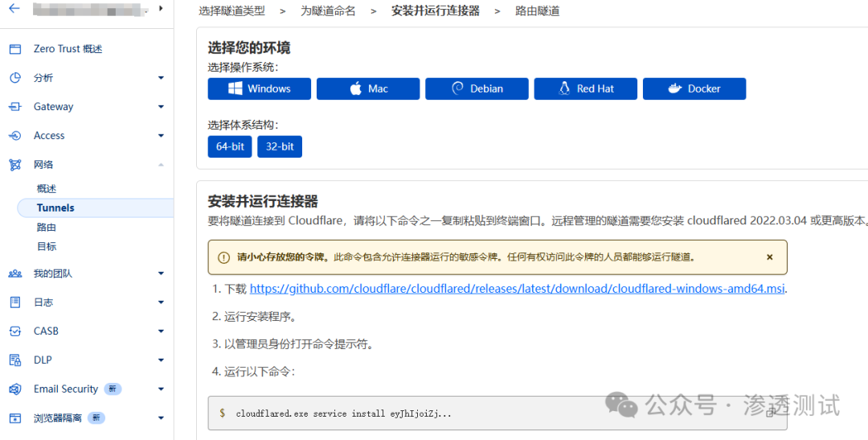Open the Tunnels sidebar item
The image size is (868, 440).
[55, 208]
